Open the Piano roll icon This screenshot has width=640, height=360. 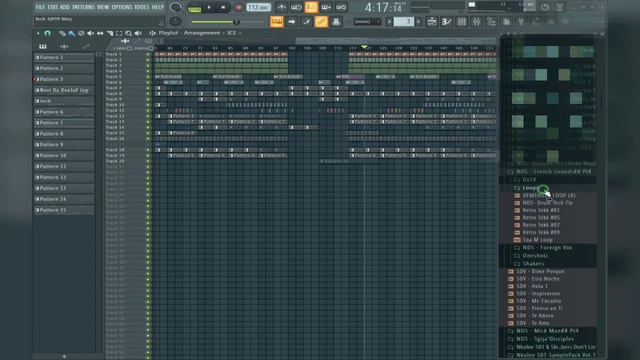coord(447,22)
